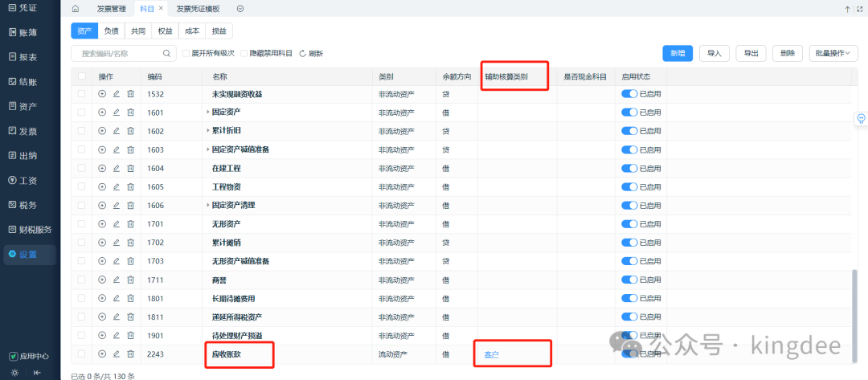The image size is (868, 380).
Task: Switch to the 负债 category tab
Action: point(111,31)
